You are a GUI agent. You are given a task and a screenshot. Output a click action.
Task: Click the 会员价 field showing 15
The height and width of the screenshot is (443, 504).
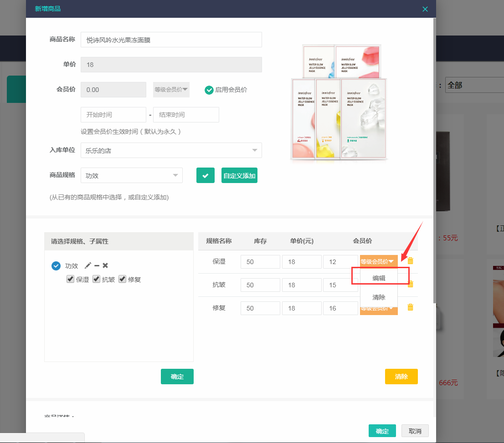[340, 285]
